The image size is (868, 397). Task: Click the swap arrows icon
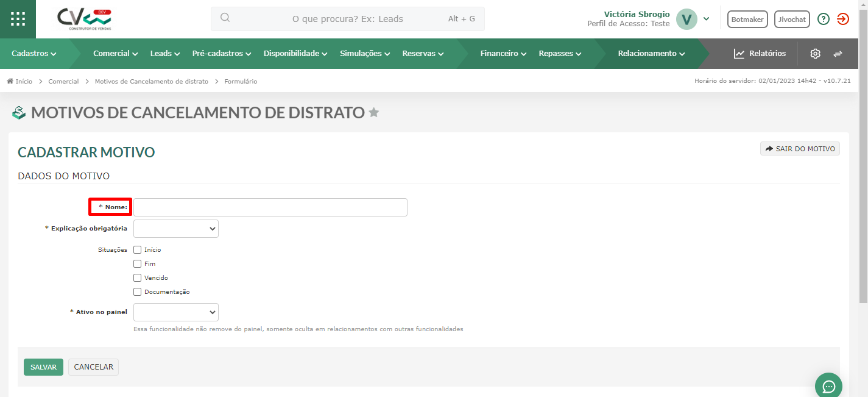click(x=838, y=54)
